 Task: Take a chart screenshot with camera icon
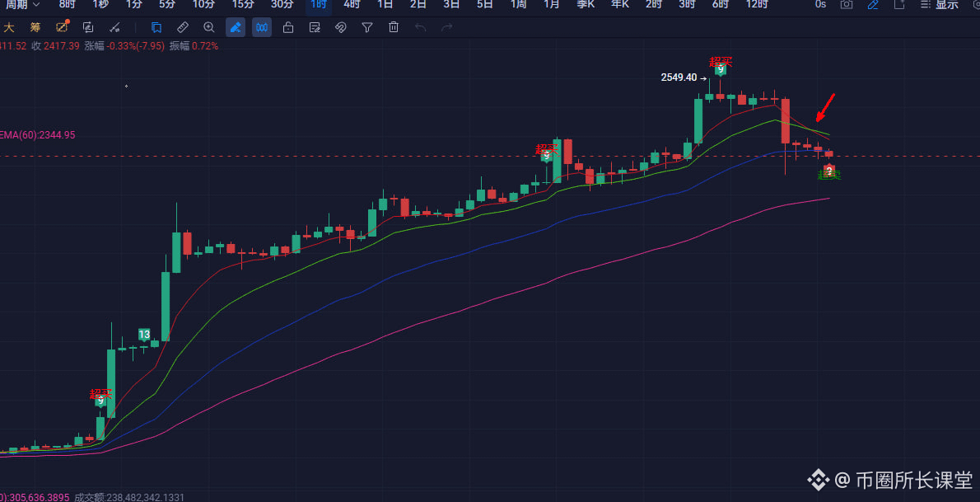click(x=847, y=4)
